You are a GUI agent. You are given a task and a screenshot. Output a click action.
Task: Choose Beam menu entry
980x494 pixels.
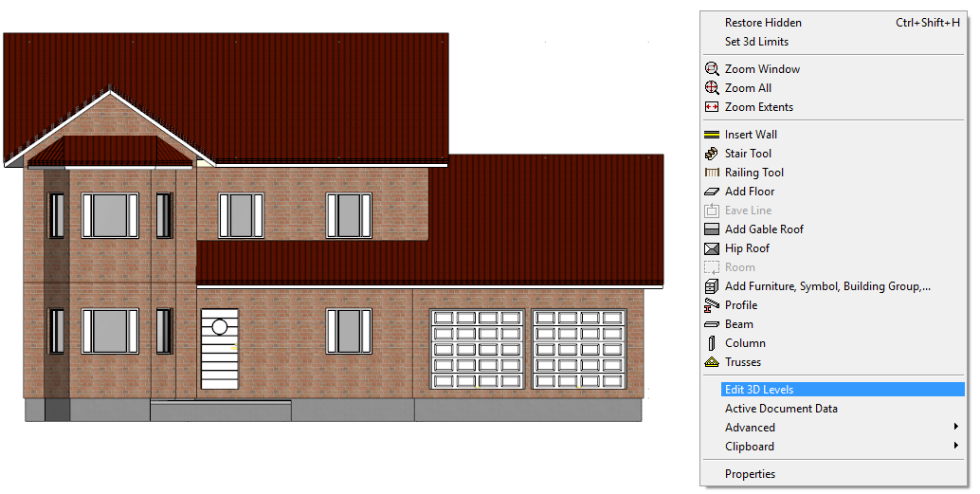point(738,324)
